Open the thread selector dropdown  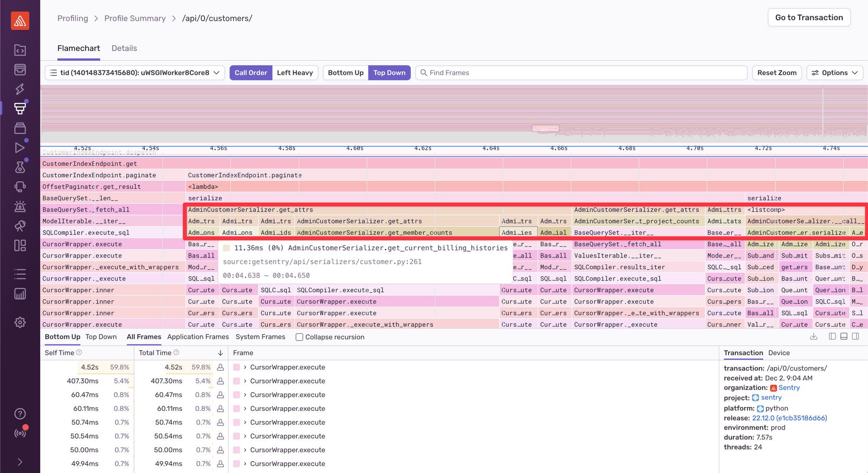coord(135,73)
